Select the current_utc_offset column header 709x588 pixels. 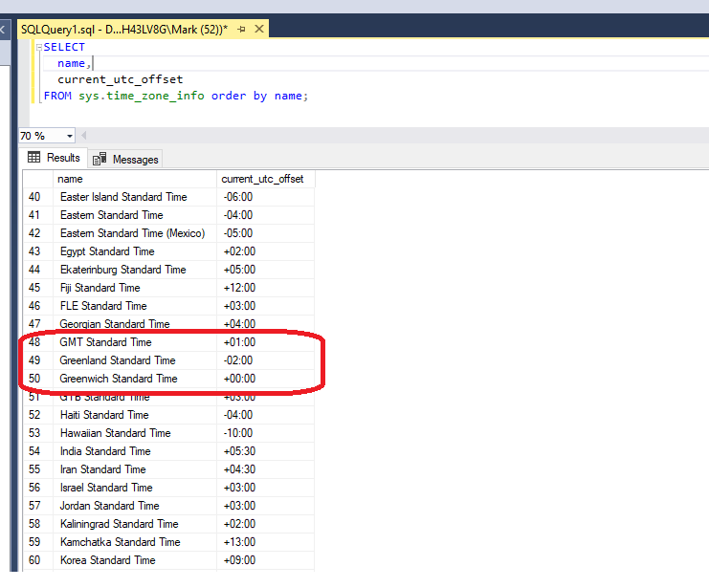point(265,179)
